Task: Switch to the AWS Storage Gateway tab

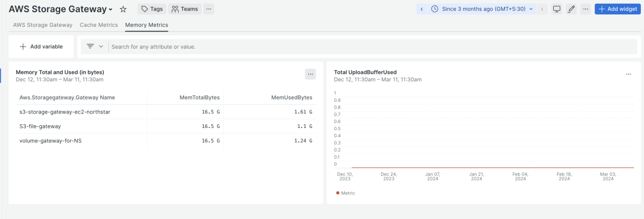Action: point(43,25)
